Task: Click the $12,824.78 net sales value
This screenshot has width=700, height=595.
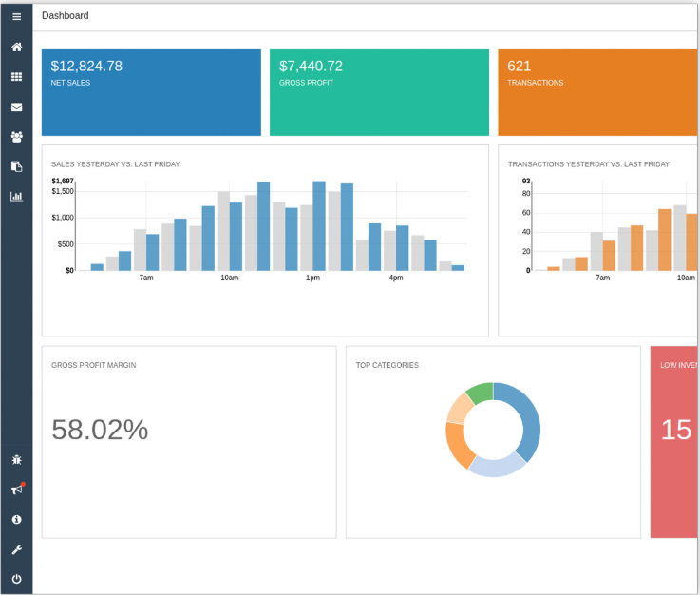Action: (86, 67)
